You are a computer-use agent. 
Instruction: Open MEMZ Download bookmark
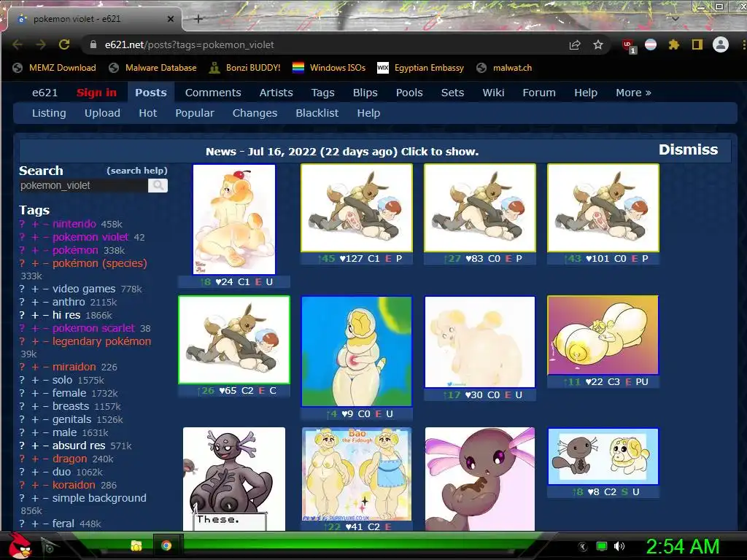pyautogui.click(x=54, y=68)
